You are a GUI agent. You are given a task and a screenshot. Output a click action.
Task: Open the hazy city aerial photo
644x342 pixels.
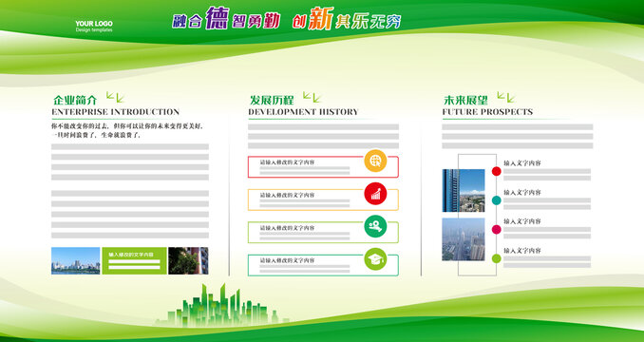(x=464, y=239)
